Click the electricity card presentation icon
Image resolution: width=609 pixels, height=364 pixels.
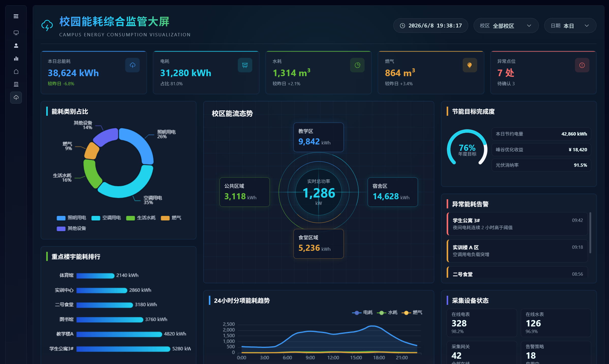[x=245, y=65]
